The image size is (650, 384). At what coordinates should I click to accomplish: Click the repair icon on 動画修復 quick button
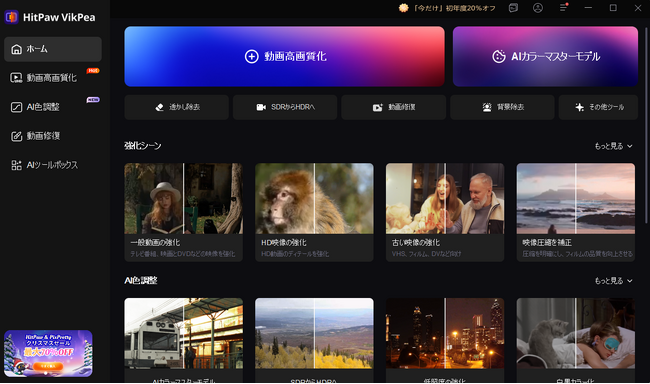377,107
